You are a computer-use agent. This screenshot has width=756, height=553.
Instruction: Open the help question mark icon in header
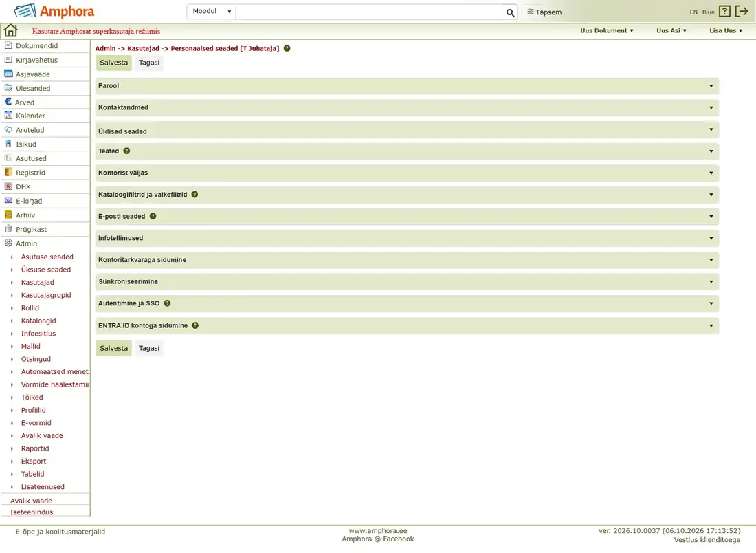[x=724, y=12]
